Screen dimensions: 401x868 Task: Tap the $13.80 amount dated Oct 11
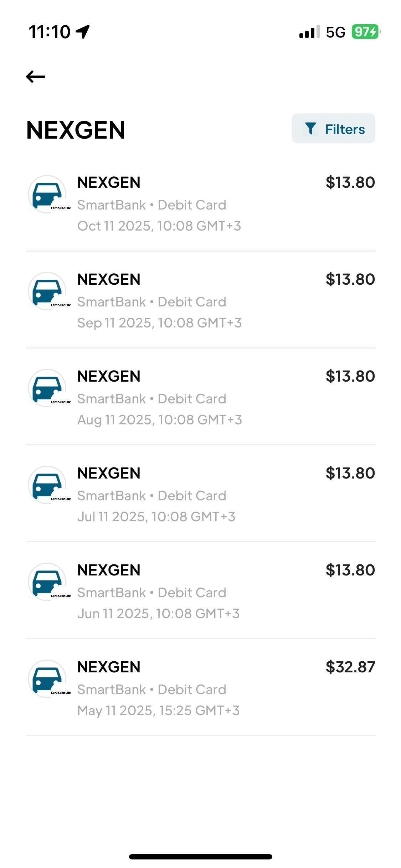350,182
